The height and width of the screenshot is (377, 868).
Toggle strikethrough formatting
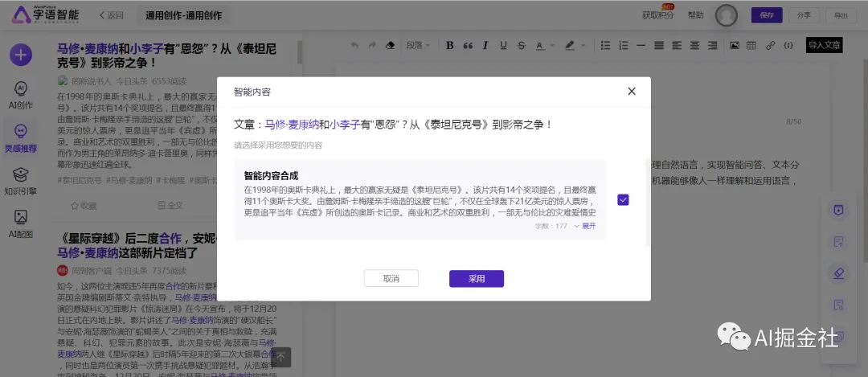pos(521,45)
